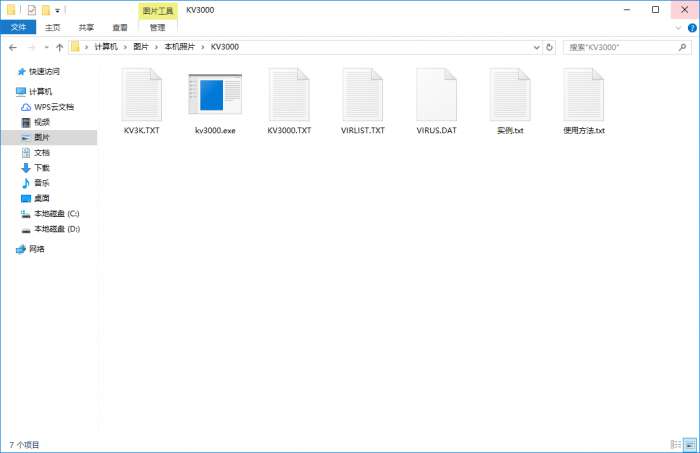Viewport: 700px width, 453px height.
Task: Open the recent locations dropdown arrow
Action: coord(46,47)
